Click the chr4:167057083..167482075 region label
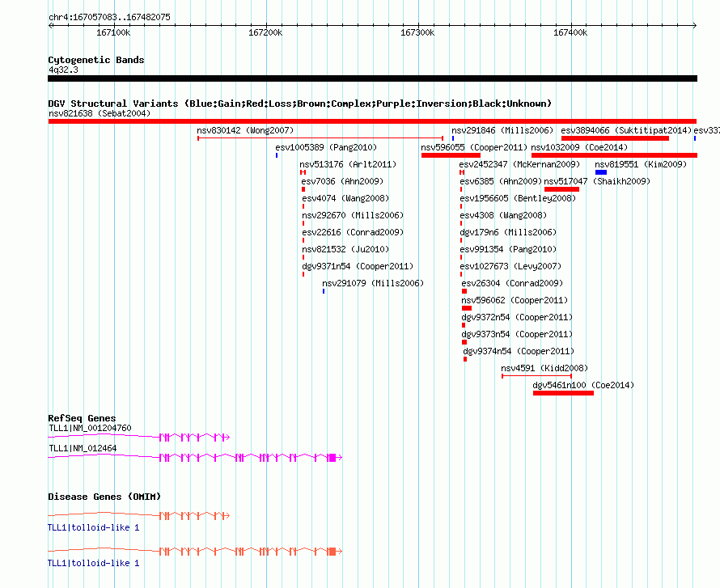Screen dimensions: 720x588 pos(109,17)
